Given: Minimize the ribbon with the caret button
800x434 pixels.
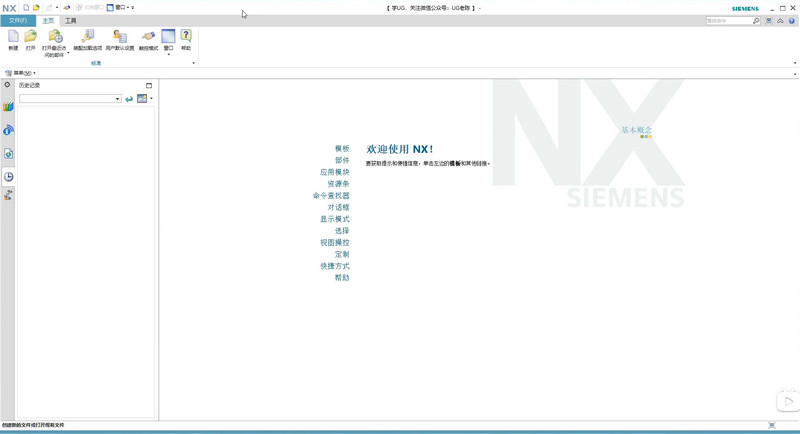Looking at the screenshot, I should [x=780, y=21].
